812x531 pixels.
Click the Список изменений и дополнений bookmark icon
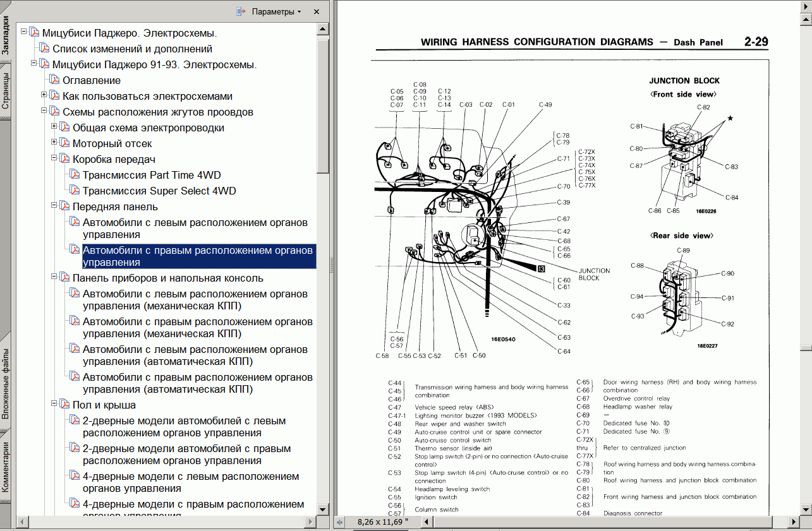[x=44, y=49]
